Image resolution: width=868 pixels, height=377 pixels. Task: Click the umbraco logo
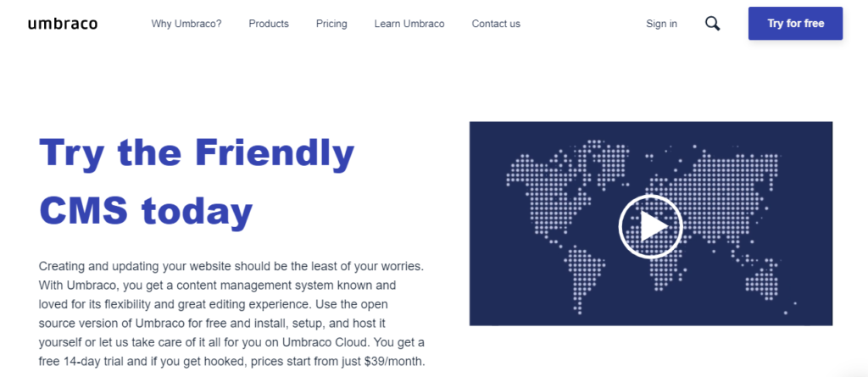(x=63, y=24)
